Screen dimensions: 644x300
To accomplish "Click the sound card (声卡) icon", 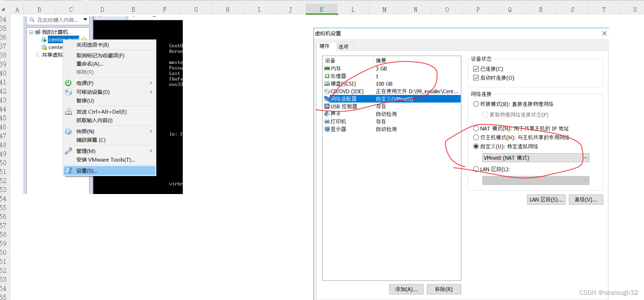I will tap(327, 114).
